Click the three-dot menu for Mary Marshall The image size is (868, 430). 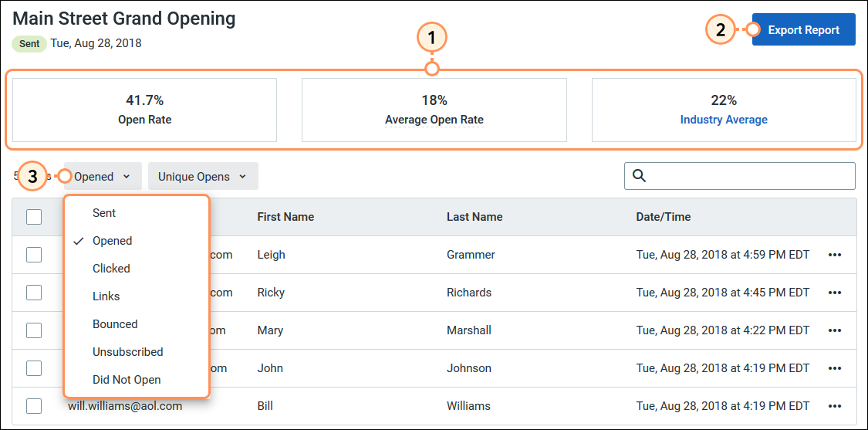[x=835, y=330]
